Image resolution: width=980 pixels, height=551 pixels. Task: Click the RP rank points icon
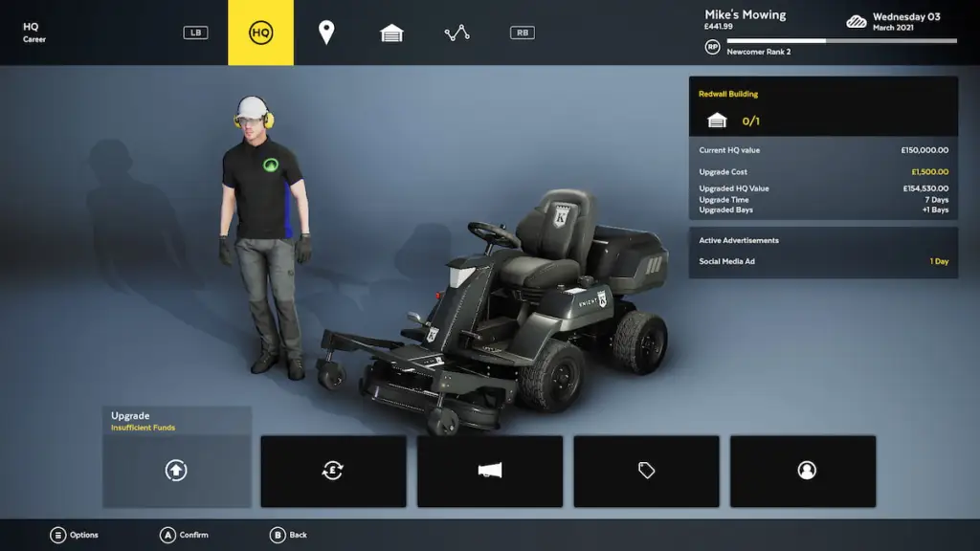tap(712, 47)
